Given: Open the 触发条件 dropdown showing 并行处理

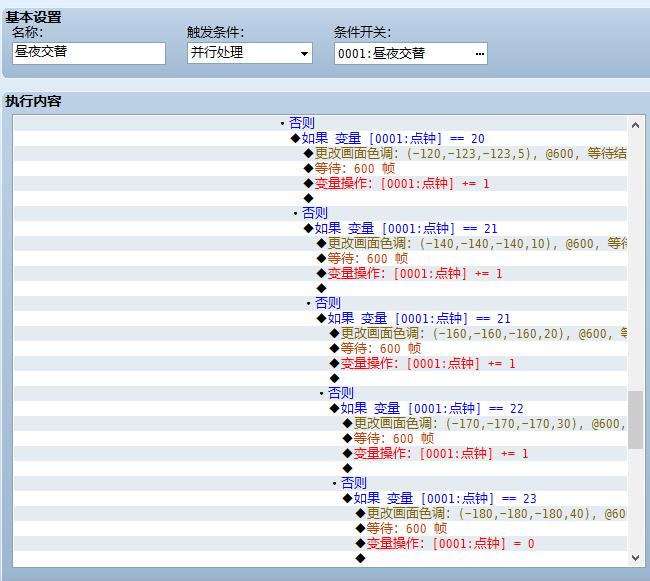Looking at the screenshot, I should 250,53.
